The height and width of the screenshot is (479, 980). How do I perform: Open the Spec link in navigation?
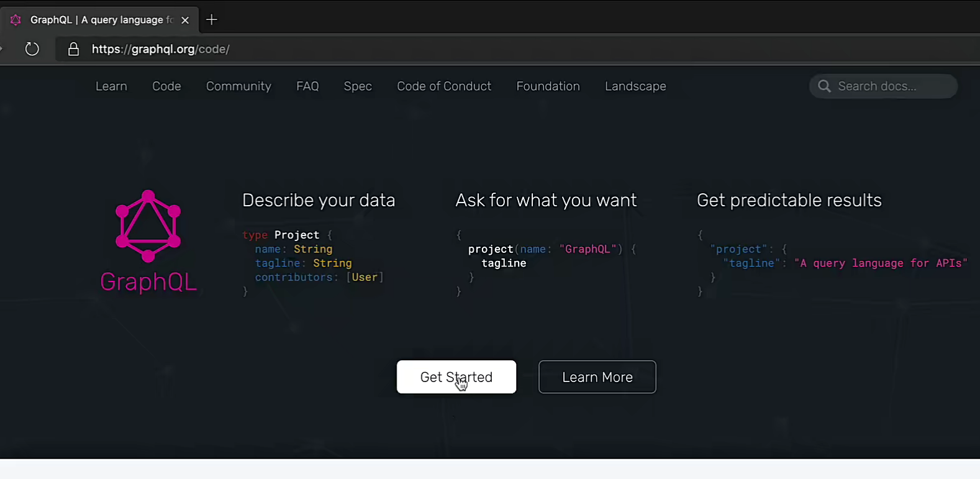[x=358, y=86]
